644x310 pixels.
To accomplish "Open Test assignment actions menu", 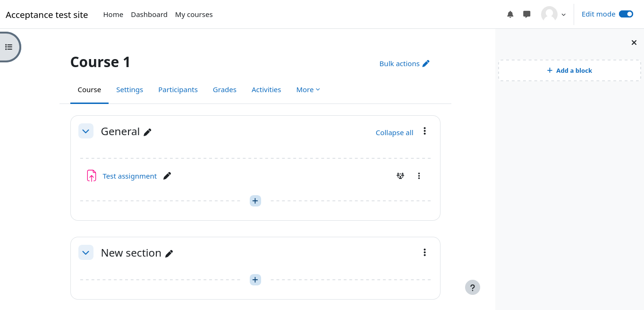I will (419, 176).
